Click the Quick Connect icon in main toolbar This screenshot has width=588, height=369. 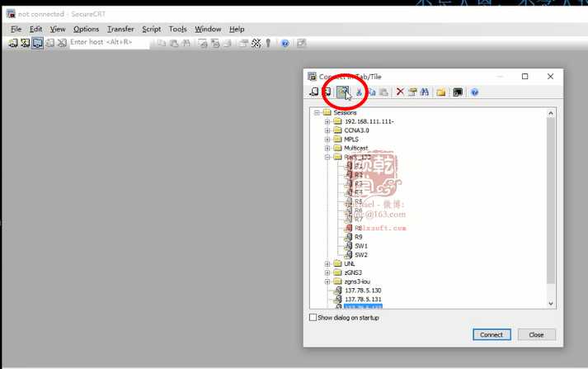25,43
